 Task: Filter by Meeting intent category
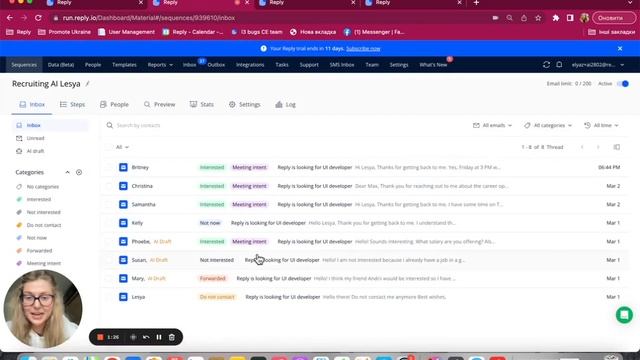(44, 263)
